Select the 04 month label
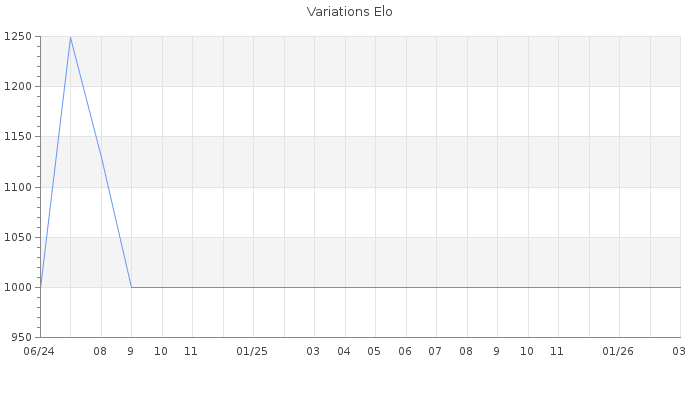The width and height of the screenshot is (700, 400). tap(344, 351)
